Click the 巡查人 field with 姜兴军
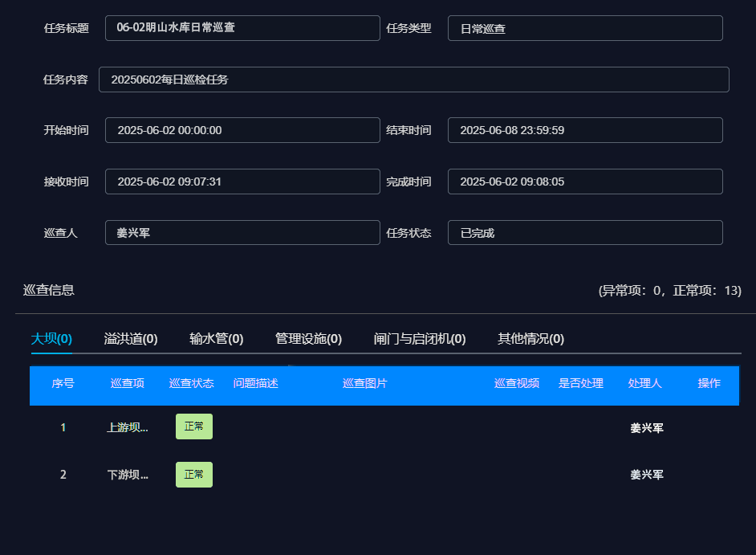Viewport: 756px width, 555px height. (x=242, y=233)
